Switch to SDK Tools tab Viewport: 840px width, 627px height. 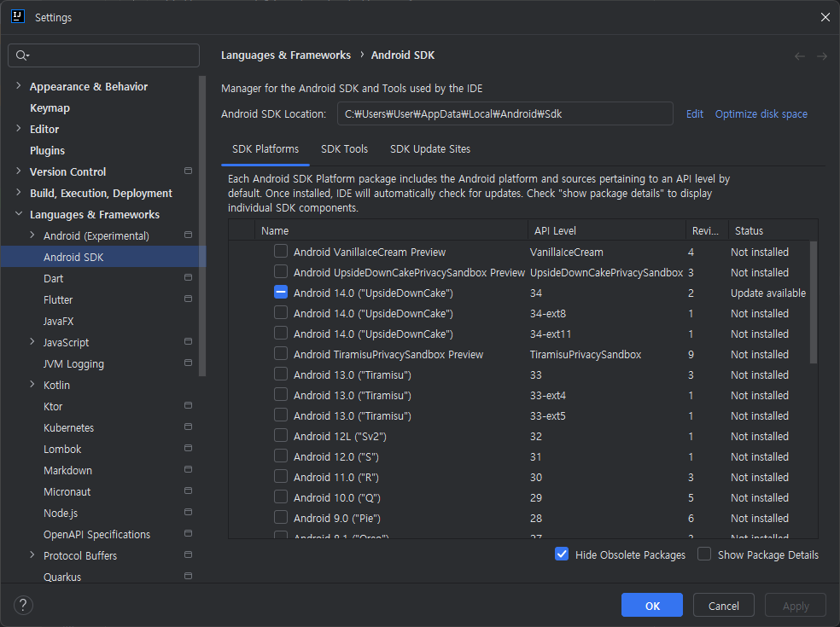pos(345,149)
